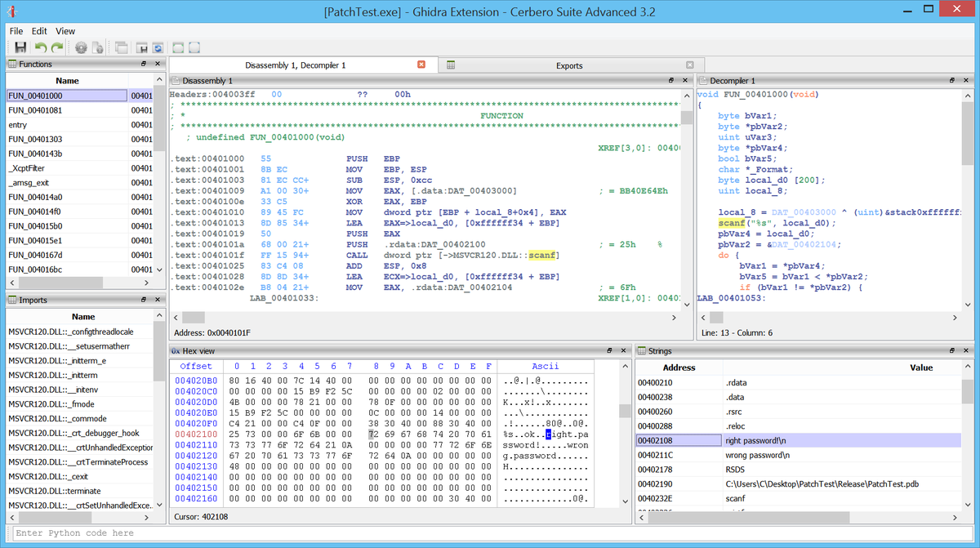Close the Disassembly 1, Decompiler 1 tab

point(421,65)
